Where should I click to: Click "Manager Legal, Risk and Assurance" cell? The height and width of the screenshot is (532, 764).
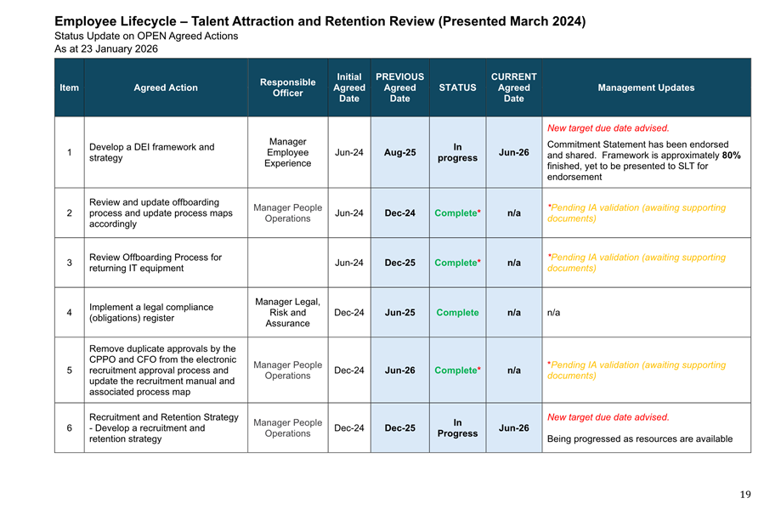pos(287,312)
